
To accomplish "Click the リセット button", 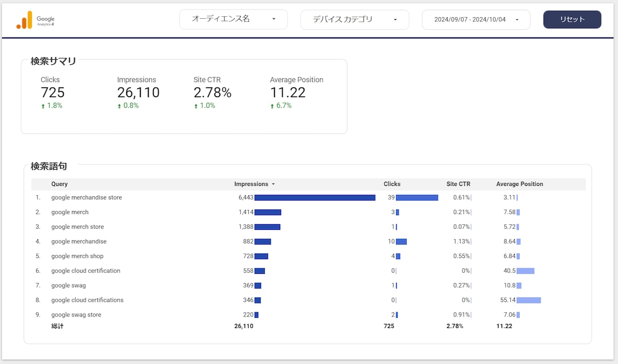I will pyautogui.click(x=572, y=20).
